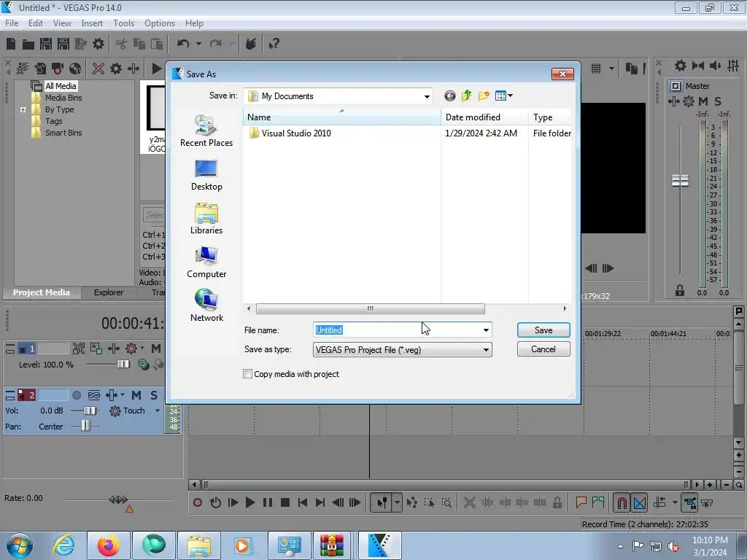Image resolution: width=747 pixels, height=560 pixels.
Task: Open Recent Places in Save As sidebar
Action: pyautogui.click(x=206, y=131)
